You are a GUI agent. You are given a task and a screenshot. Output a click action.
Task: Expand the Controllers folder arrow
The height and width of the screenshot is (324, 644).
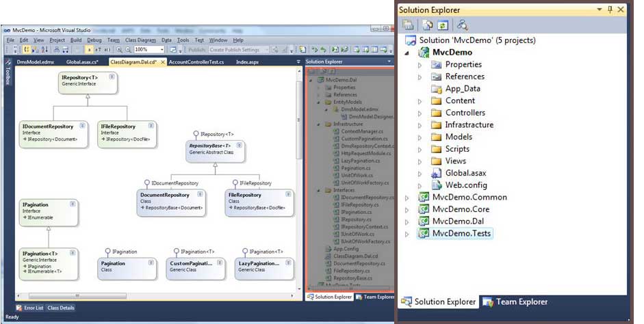click(x=420, y=113)
